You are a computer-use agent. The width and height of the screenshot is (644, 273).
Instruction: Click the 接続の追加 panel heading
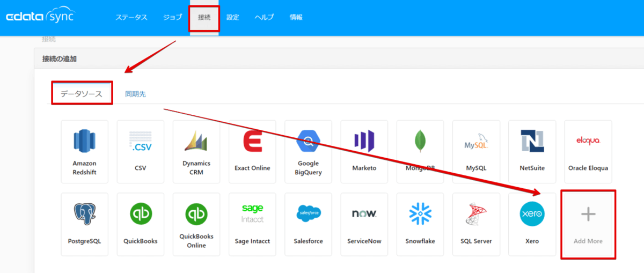[60, 58]
